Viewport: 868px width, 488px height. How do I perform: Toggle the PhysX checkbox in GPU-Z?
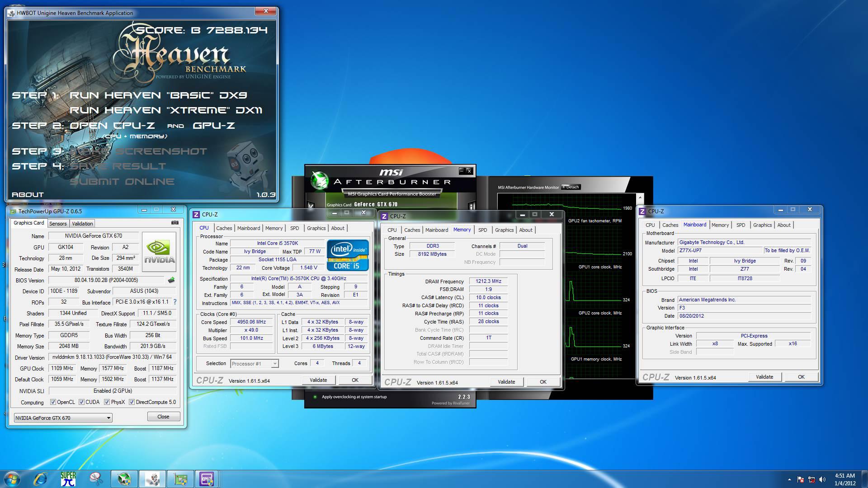tap(107, 402)
